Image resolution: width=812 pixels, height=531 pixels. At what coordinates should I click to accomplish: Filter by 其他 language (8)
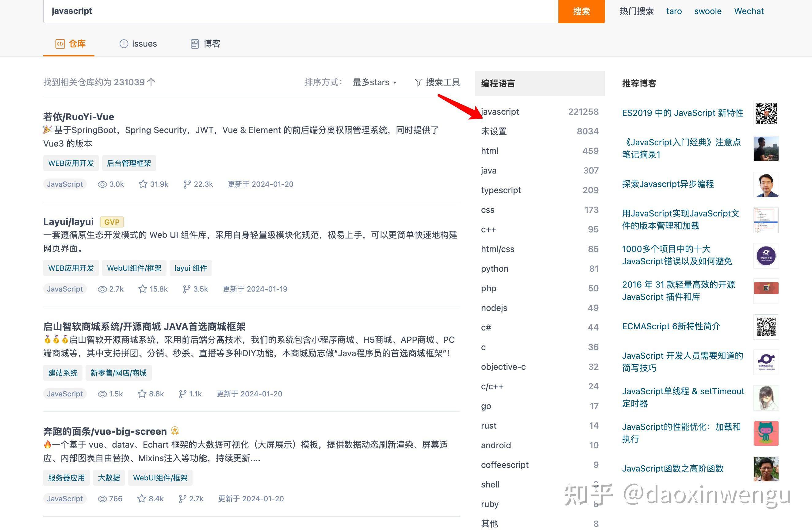pyautogui.click(x=540, y=524)
